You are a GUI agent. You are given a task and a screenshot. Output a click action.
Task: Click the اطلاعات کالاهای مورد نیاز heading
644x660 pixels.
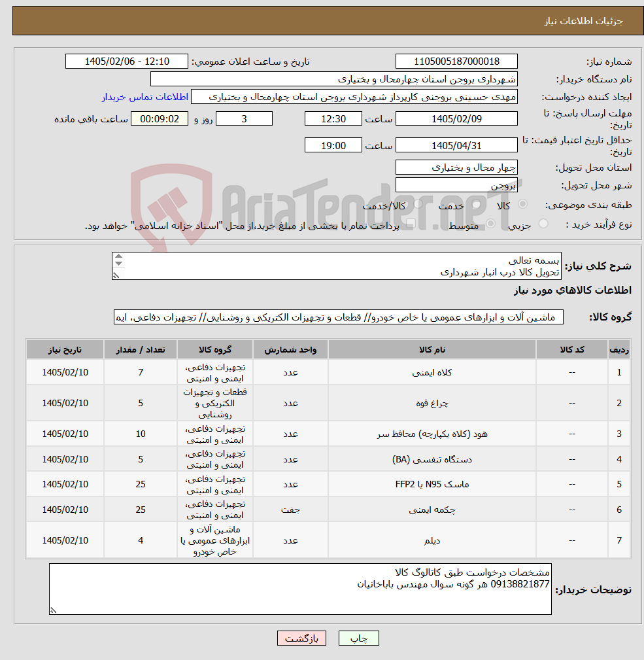573,290
